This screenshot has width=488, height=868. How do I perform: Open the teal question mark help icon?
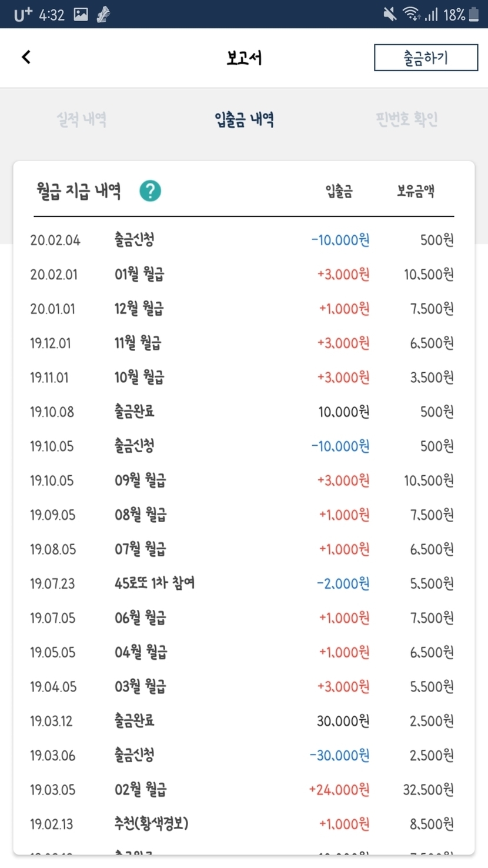pyautogui.click(x=150, y=191)
